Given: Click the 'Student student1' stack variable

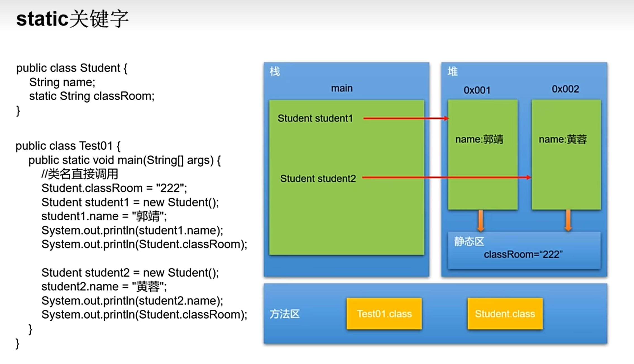Looking at the screenshot, I should (315, 118).
